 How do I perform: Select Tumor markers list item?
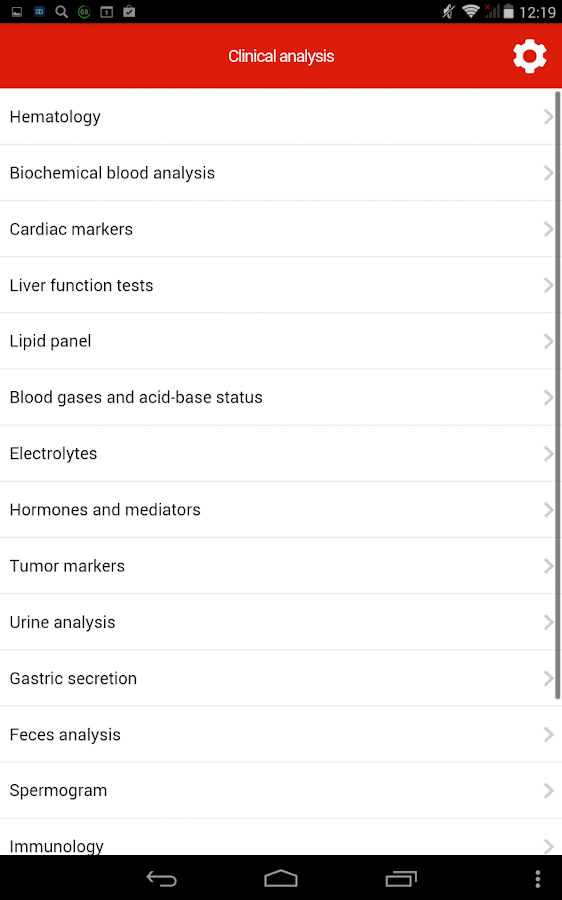coord(278,567)
